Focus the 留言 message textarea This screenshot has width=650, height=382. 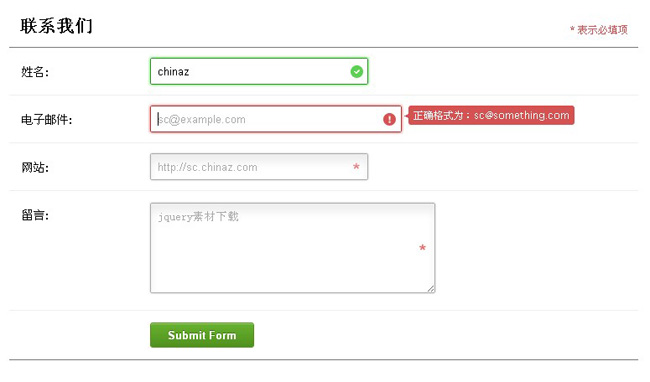[x=293, y=248]
